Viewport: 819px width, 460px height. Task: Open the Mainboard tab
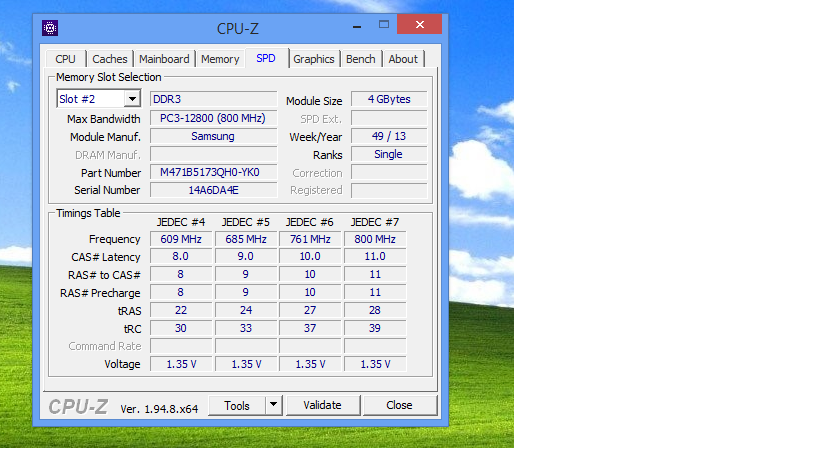[164, 59]
